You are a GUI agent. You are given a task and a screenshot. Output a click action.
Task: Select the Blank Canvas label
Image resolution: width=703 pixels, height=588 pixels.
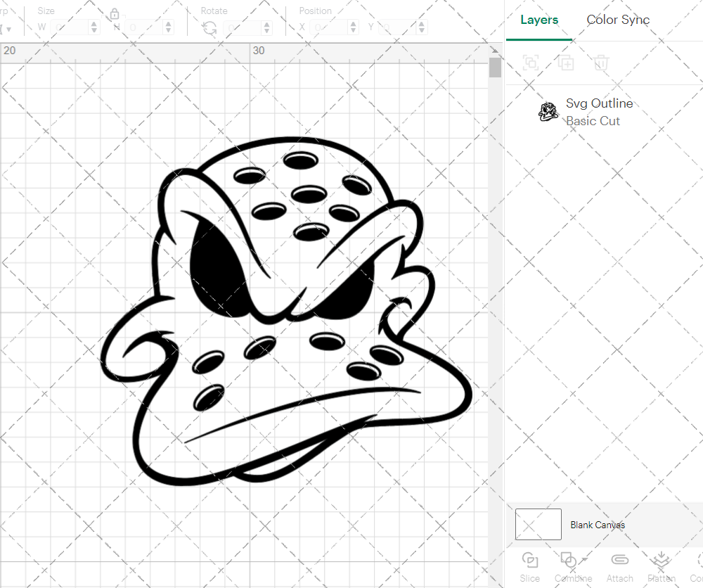(x=597, y=525)
